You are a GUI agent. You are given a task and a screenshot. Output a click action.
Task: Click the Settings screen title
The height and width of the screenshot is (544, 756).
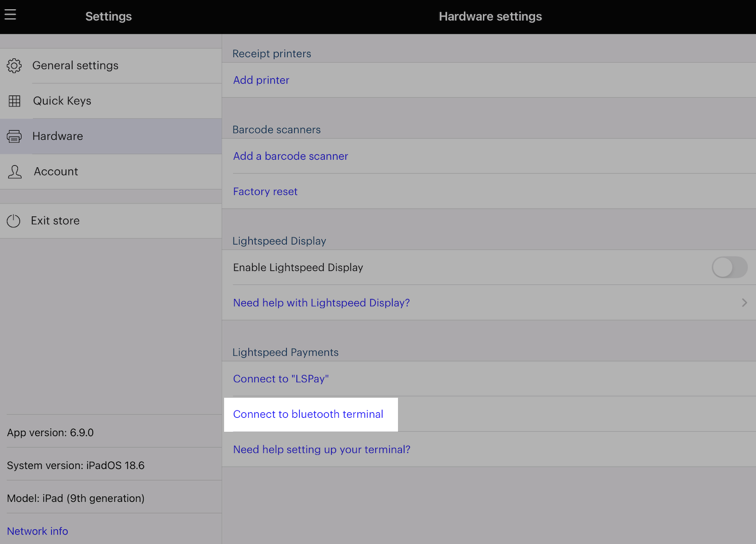click(108, 16)
